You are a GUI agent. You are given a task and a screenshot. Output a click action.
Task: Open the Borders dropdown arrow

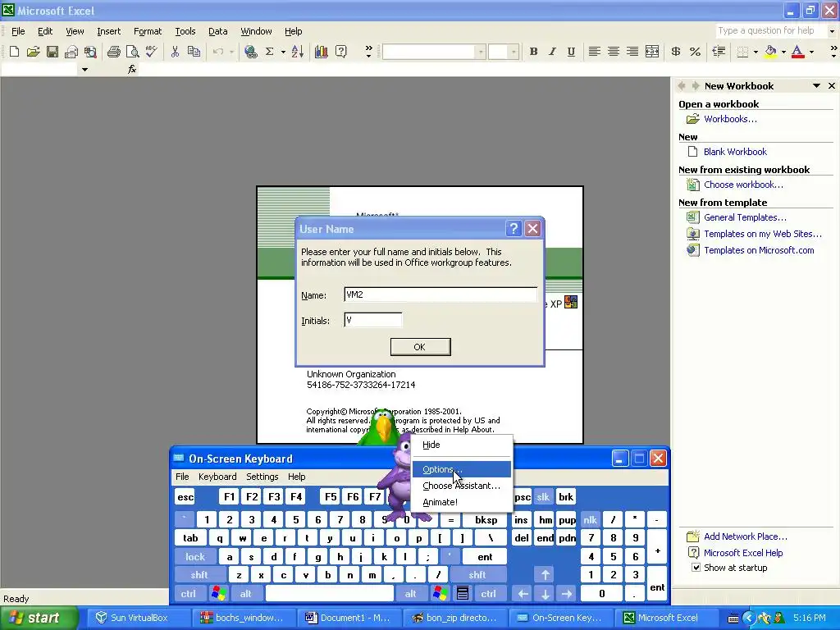[756, 52]
